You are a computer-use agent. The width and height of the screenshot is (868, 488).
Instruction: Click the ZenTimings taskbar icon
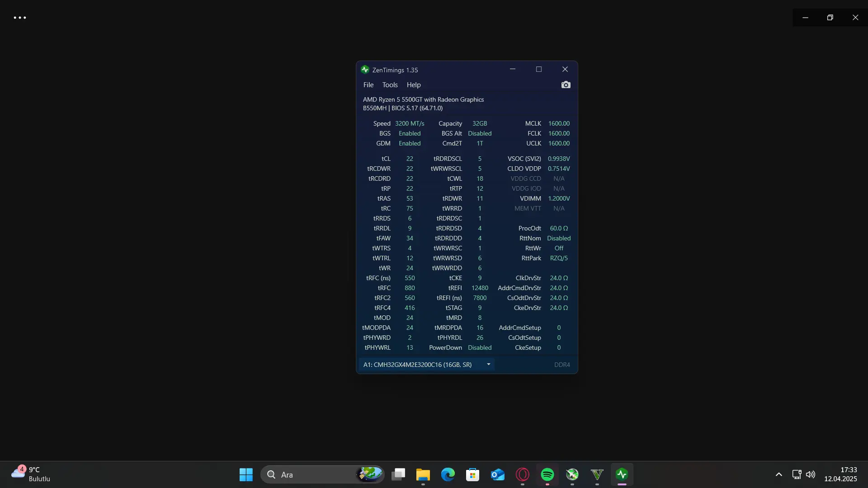622,474
